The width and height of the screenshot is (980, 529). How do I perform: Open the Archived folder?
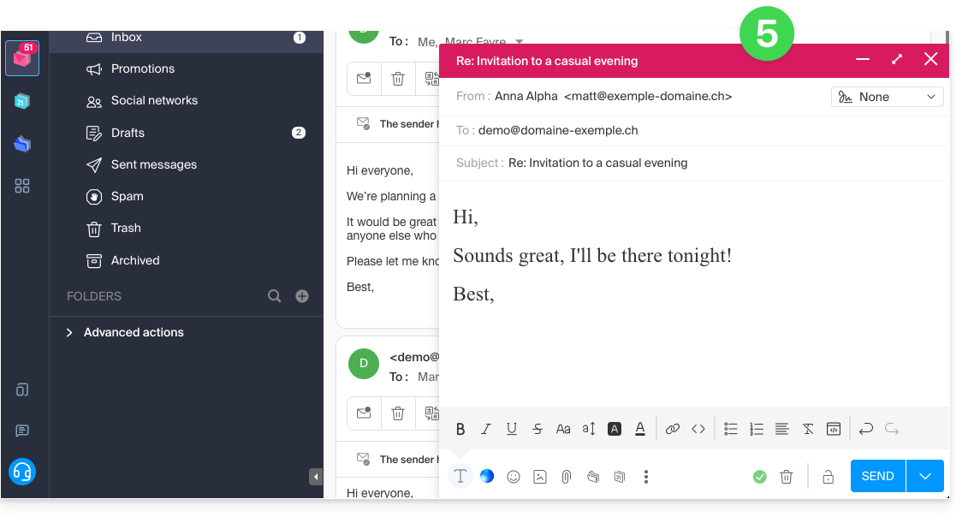pos(187,260)
